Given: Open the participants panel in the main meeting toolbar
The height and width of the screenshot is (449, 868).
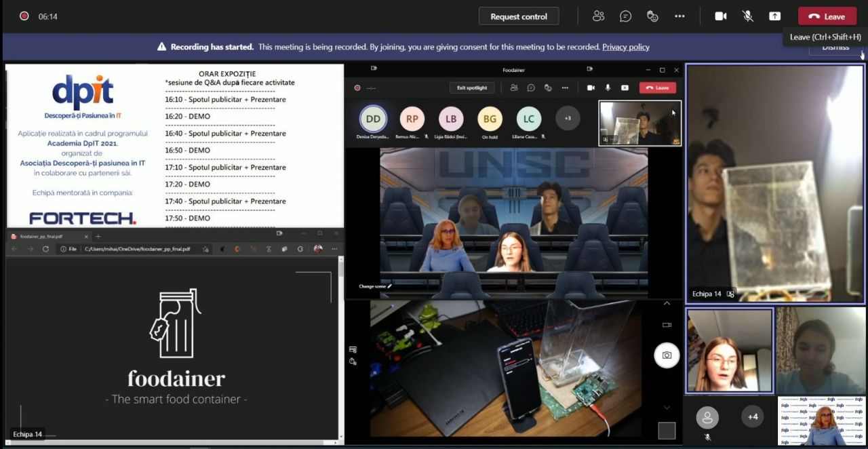Looking at the screenshot, I should click(x=598, y=16).
